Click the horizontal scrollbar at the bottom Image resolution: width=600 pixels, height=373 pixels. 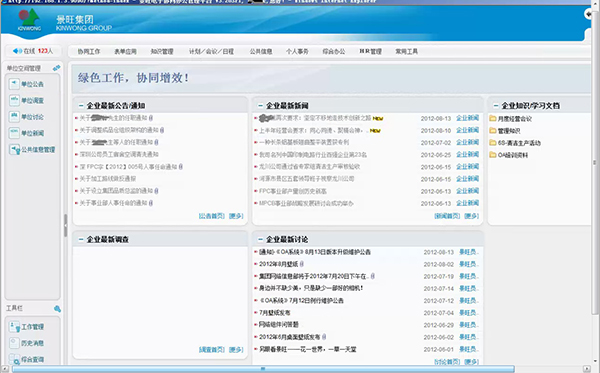[x=263, y=369]
